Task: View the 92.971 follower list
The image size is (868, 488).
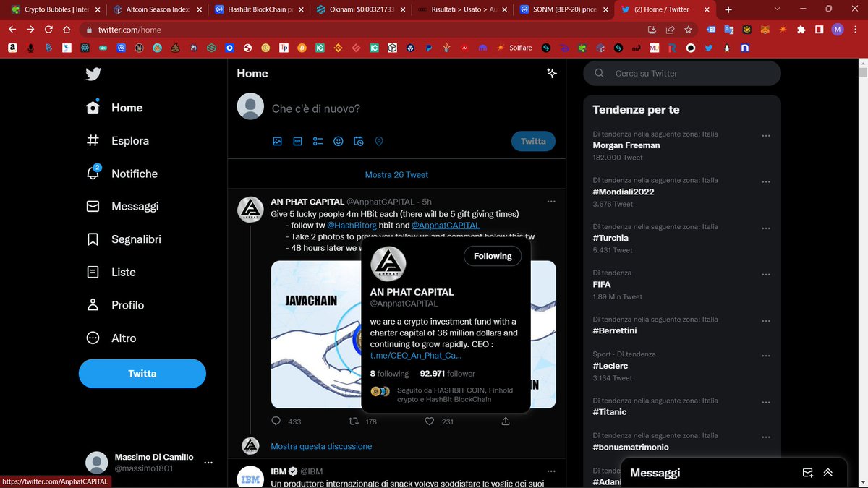Action: pos(448,374)
